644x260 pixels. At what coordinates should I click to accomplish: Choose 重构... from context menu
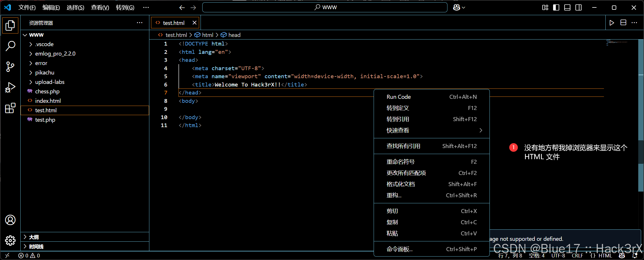[x=432, y=195]
